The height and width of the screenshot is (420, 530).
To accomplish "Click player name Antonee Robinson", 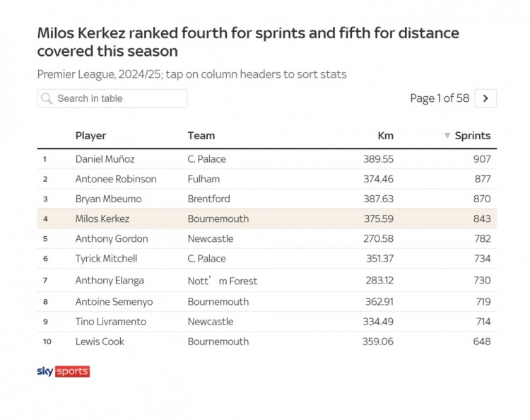I will (x=116, y=179).
